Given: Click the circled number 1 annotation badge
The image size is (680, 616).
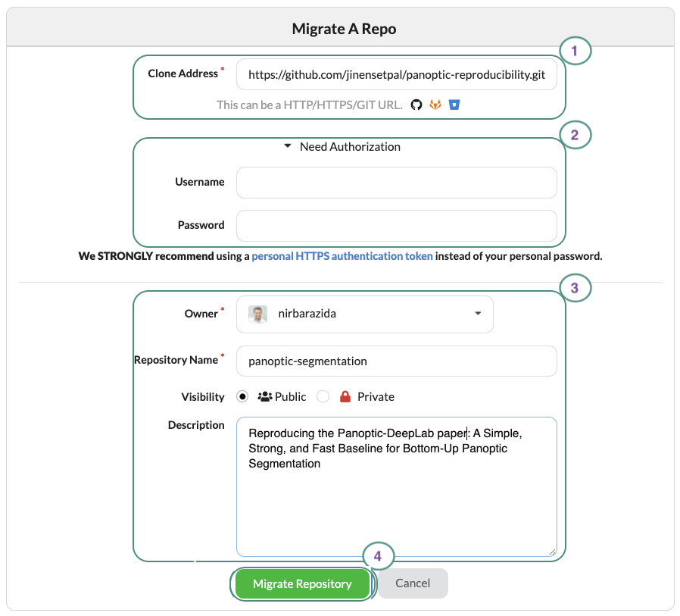Looking at the screenshot, I should click(576, 50).
